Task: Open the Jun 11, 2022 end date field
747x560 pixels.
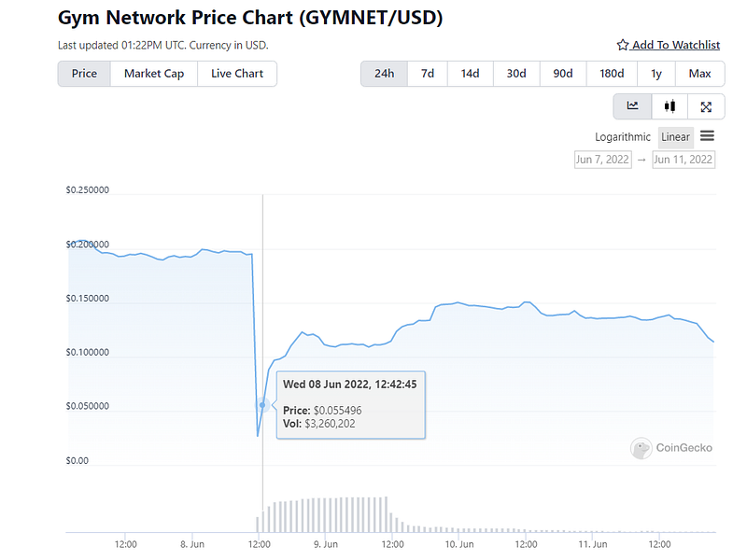Action: (x=683, y=160)
